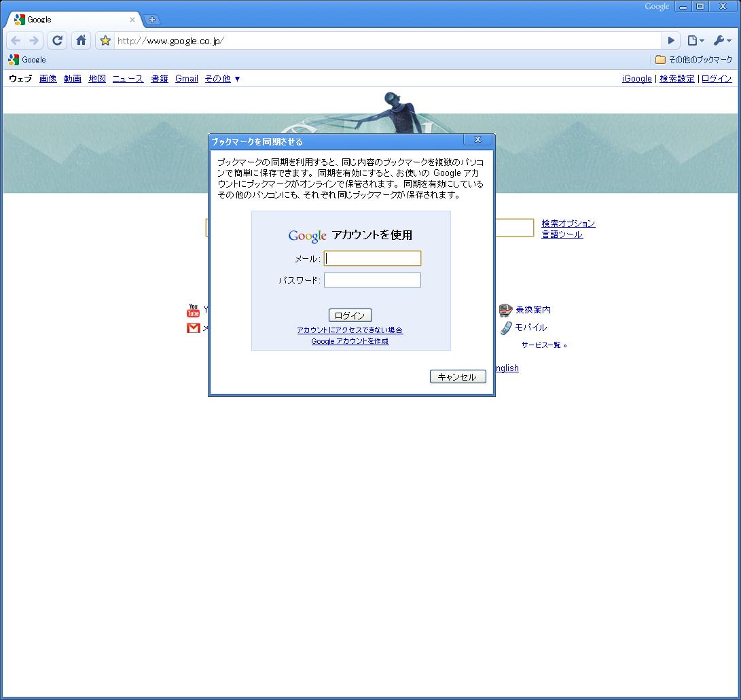Open the iGoogle link

click(x=636, y=79)
